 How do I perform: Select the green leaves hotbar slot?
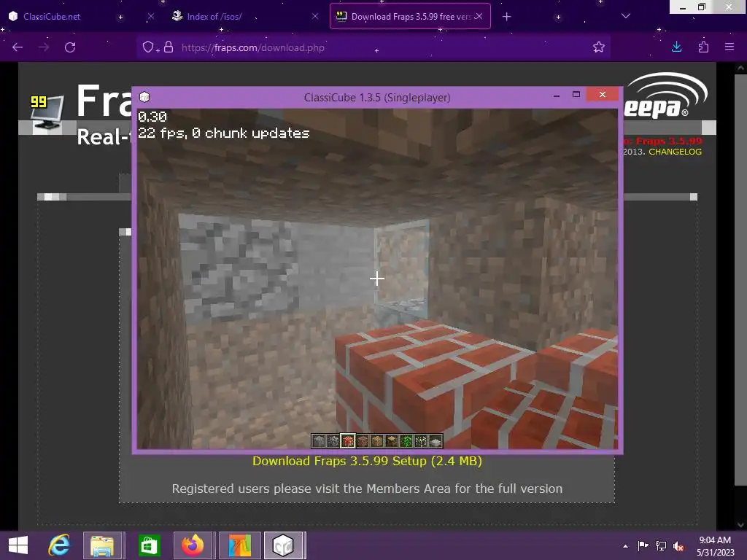coord(406,441)
